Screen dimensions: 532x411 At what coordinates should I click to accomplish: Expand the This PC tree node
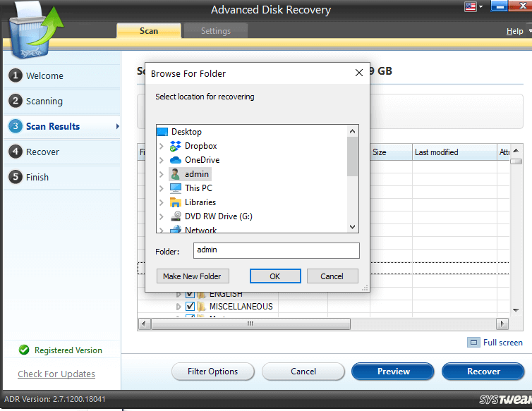pos(162,188)
